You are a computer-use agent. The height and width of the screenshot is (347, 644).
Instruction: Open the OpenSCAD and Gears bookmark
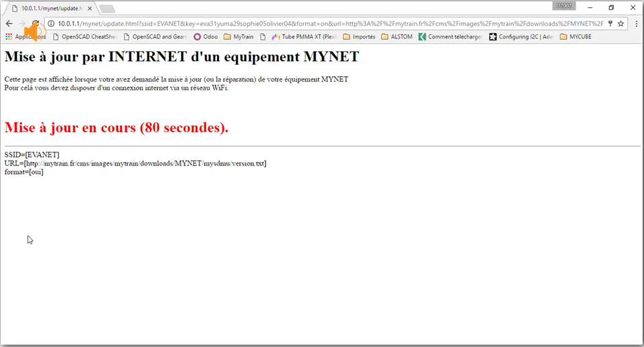pyautogui.click(x=155, y=36)
